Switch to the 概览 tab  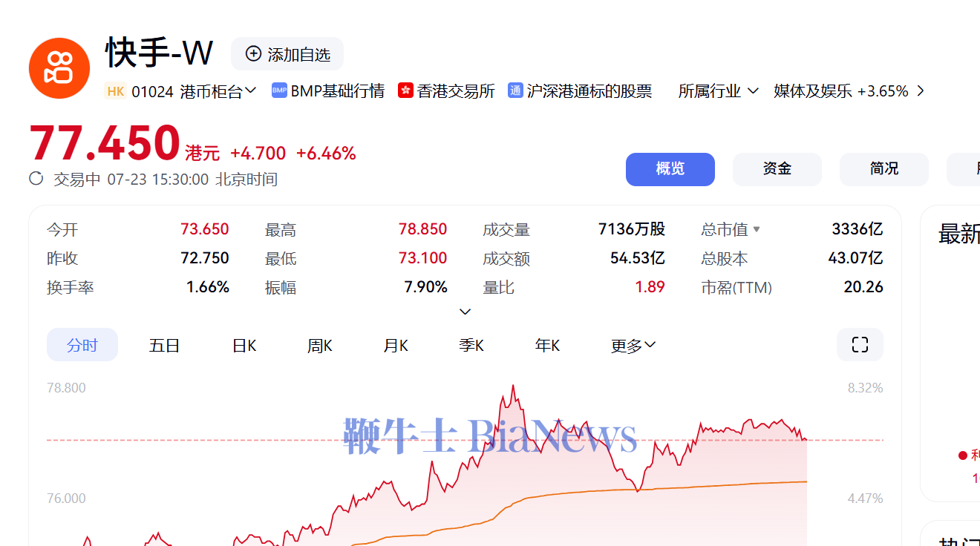[x=670, y=169]
